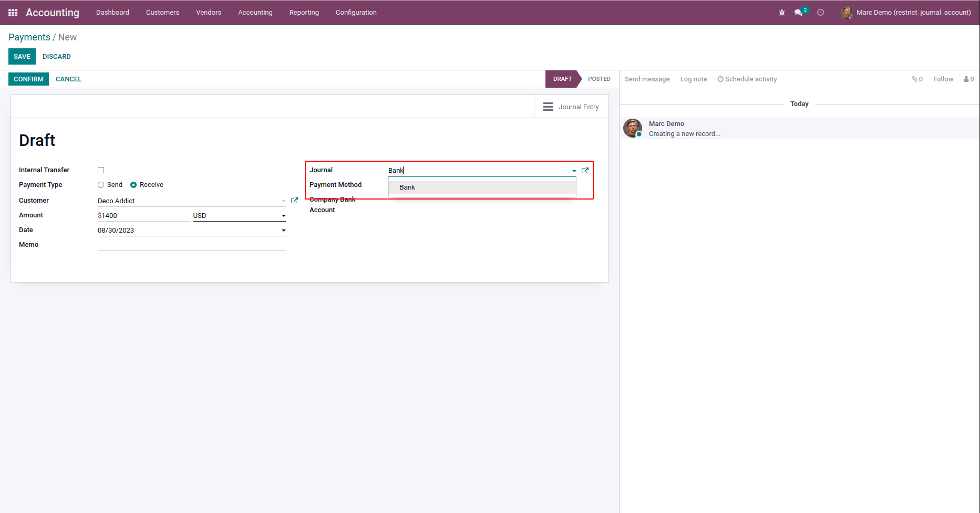Image resolution: width=980 pixels, height=513 pixels.
Task: Open Customer external link icon
Action: [294, 201]
